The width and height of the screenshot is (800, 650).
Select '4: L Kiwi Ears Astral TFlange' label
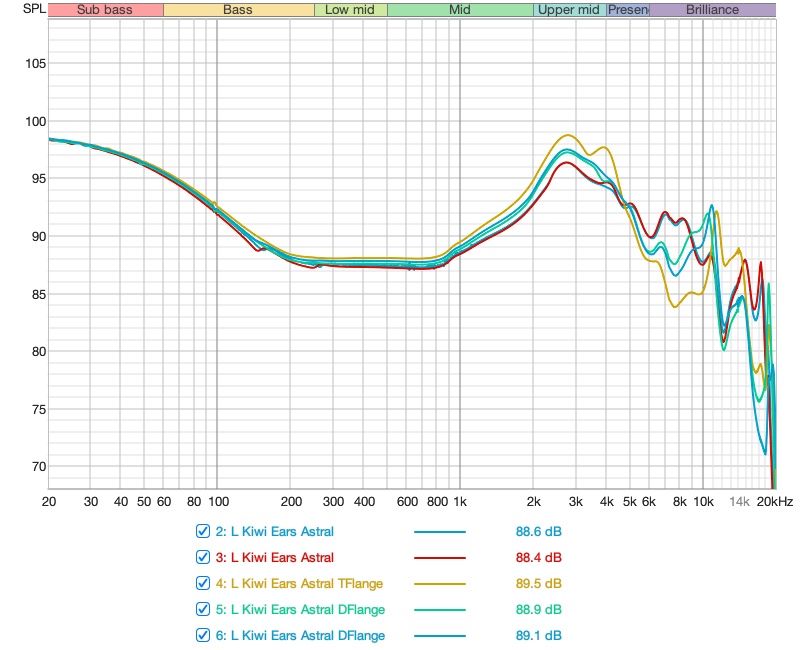click(x=299, y=584)
